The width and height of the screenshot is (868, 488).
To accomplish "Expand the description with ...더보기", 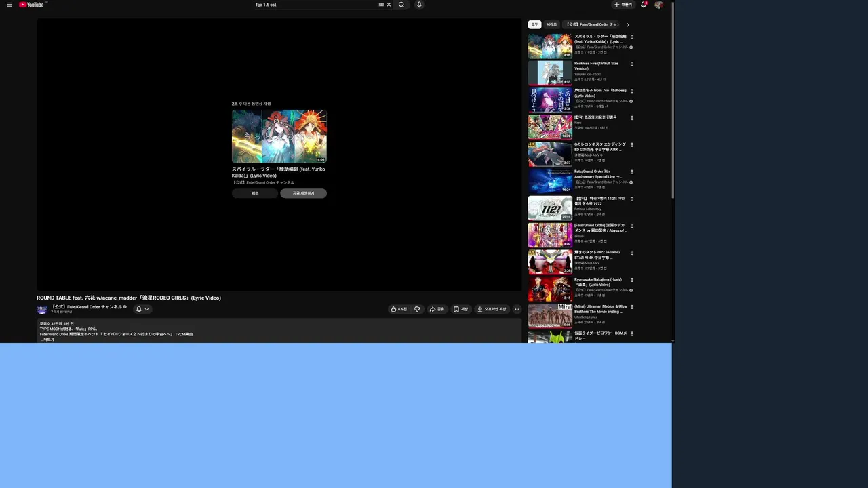I will (x=47, y=339).
